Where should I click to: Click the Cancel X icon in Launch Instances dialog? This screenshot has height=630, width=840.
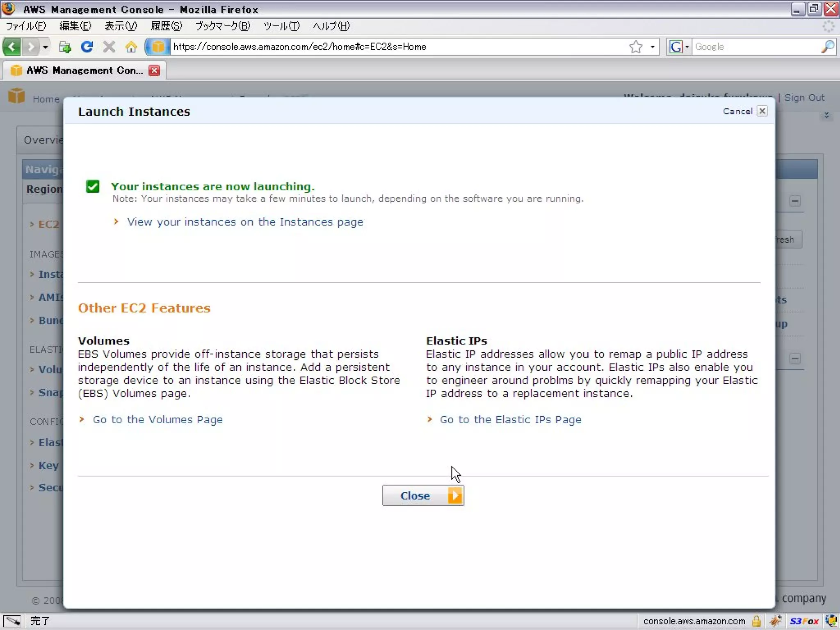pos(762,111)
